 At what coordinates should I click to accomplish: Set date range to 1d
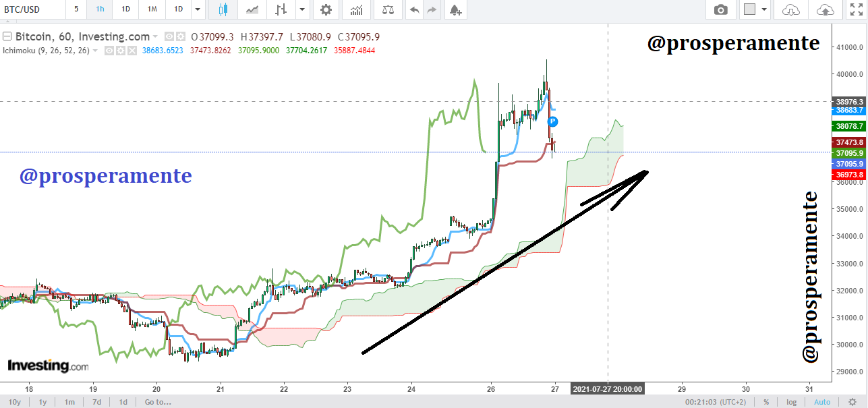pyautogui.click(x=123, y=401)
